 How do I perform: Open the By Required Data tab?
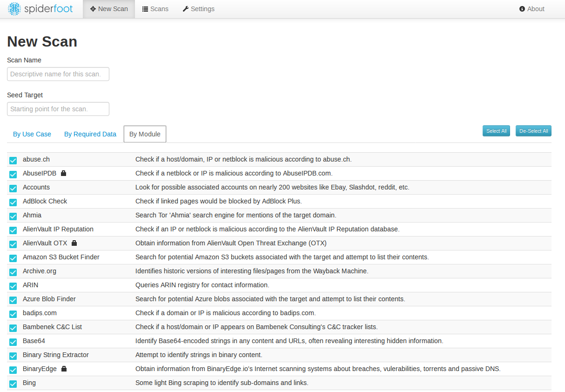[90, 134]
